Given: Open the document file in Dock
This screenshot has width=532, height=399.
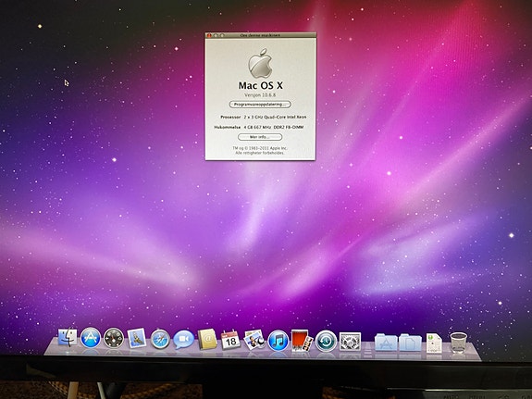Looking at the screenshot, I should click(x=434, y=343).
